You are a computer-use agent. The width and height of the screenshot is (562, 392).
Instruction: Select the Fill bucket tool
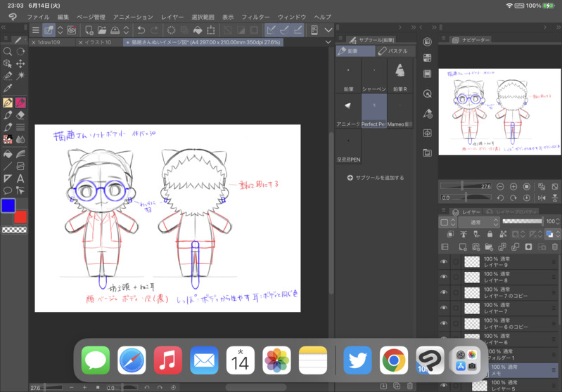click(x=8, y=153)
